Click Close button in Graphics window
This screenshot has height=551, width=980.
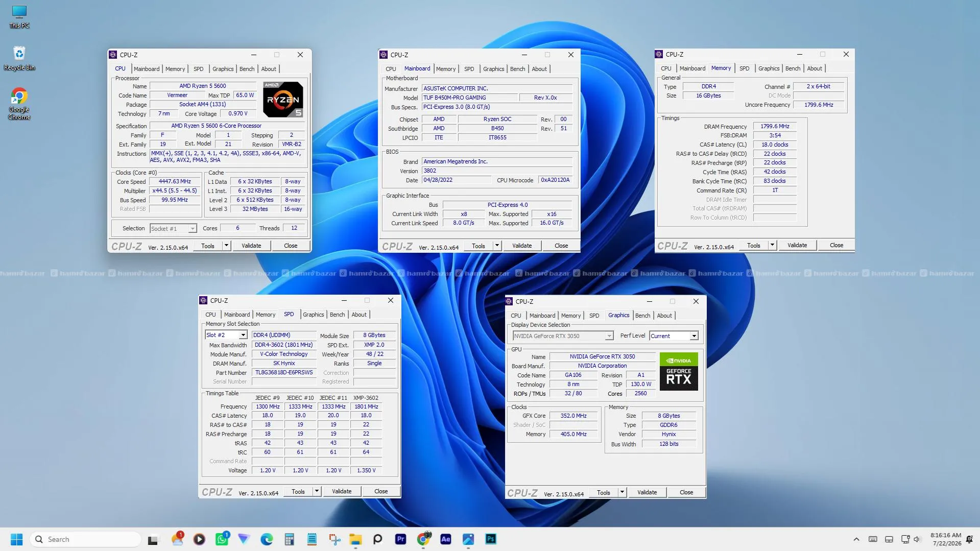pyautogui.click(x=686, y=492)
